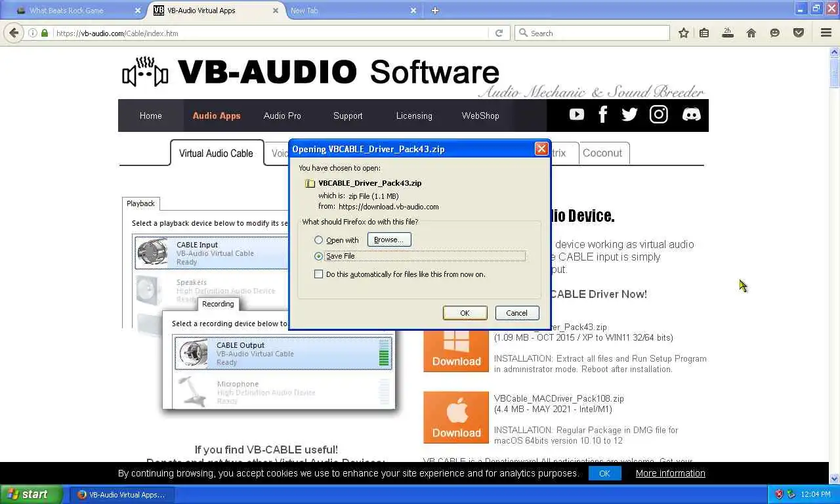Open VB-Audio Discord server icon
The width and height of the screenshot is (840, 504).
click(691, 115)
